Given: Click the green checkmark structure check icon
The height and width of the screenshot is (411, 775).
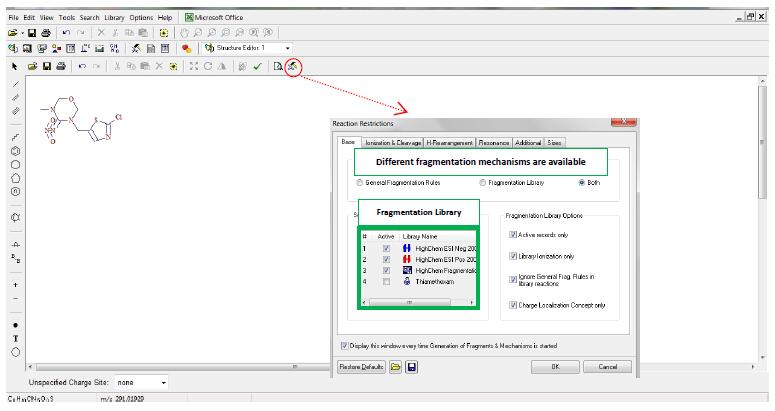Looking at the screenshot, I should (257, 65).
